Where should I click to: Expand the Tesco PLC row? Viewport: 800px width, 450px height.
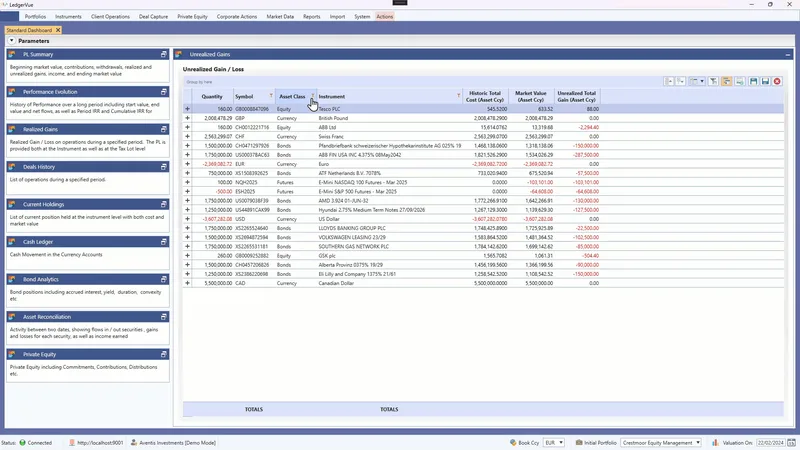(x=187, y=109)
